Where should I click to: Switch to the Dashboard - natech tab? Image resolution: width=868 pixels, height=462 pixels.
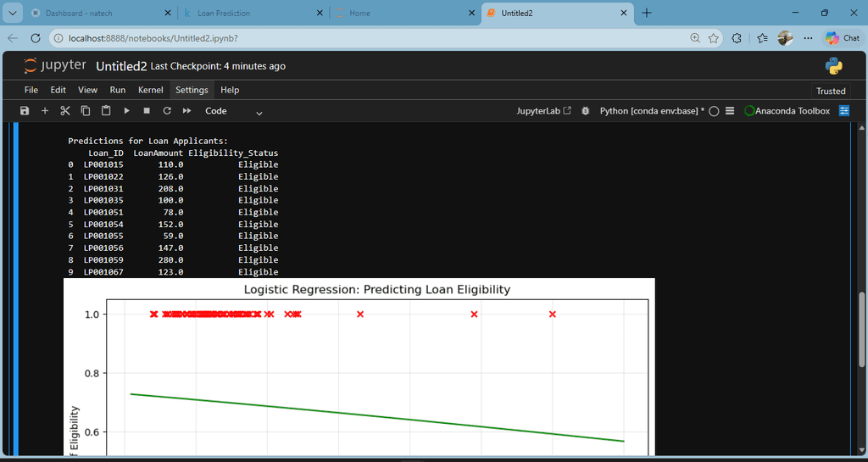tap(102, 14)
